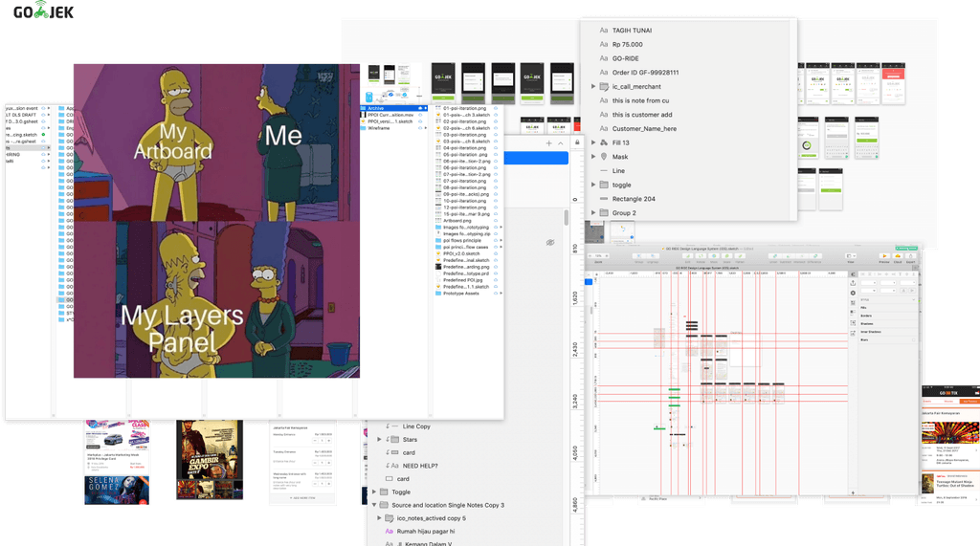Click the red-header artboard thumbnail
This screenshot has width=980, height=546.
(893, 83)
